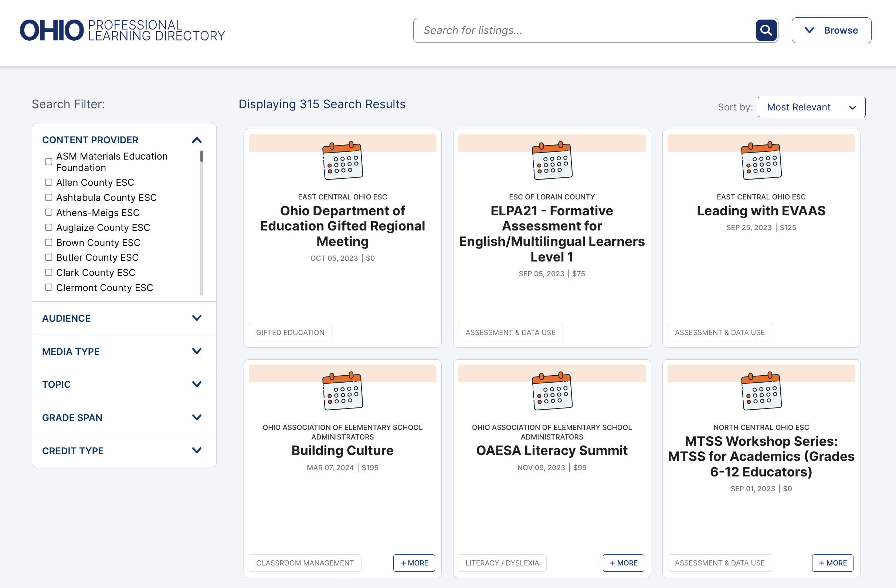Click 'ESC OF LORAIN COUNTY' provider text
Viewport: 896px width, 588px height.
point(552,197)
